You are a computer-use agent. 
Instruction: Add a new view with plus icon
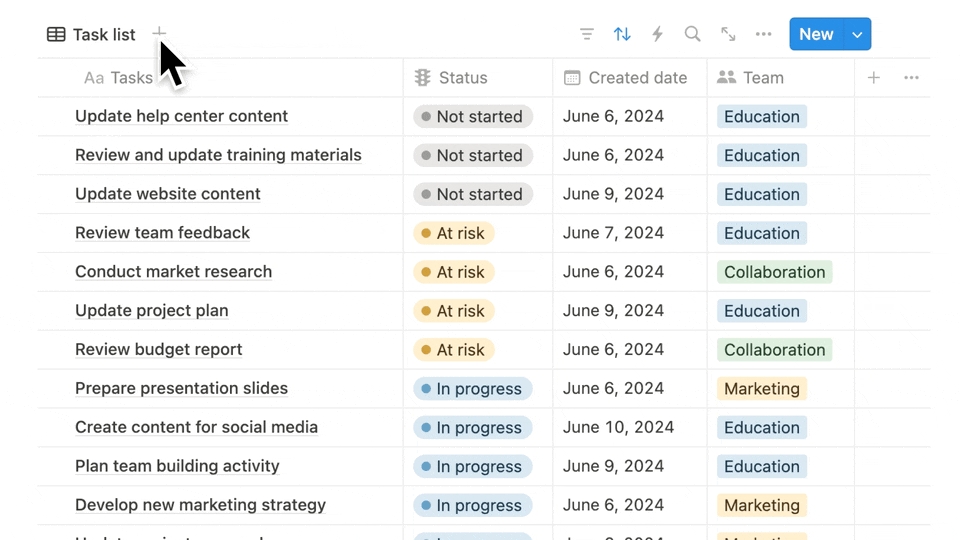tap(159, 33)
